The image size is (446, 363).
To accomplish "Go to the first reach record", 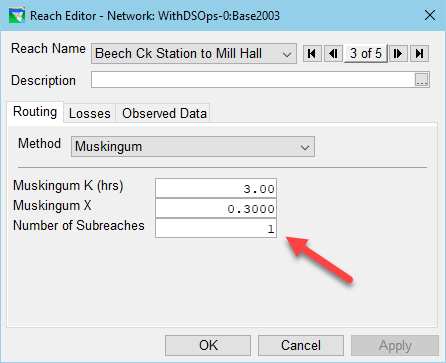I will click(312, 53).
